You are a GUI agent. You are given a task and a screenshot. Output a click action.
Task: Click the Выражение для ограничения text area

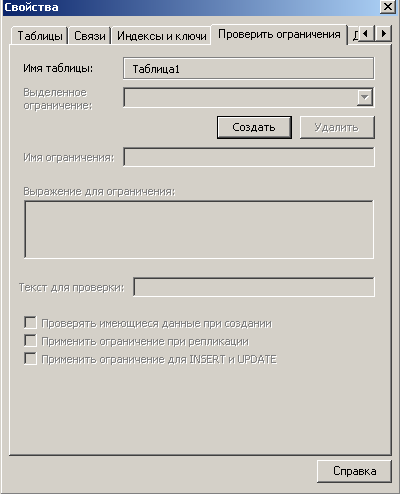(199, 229)
